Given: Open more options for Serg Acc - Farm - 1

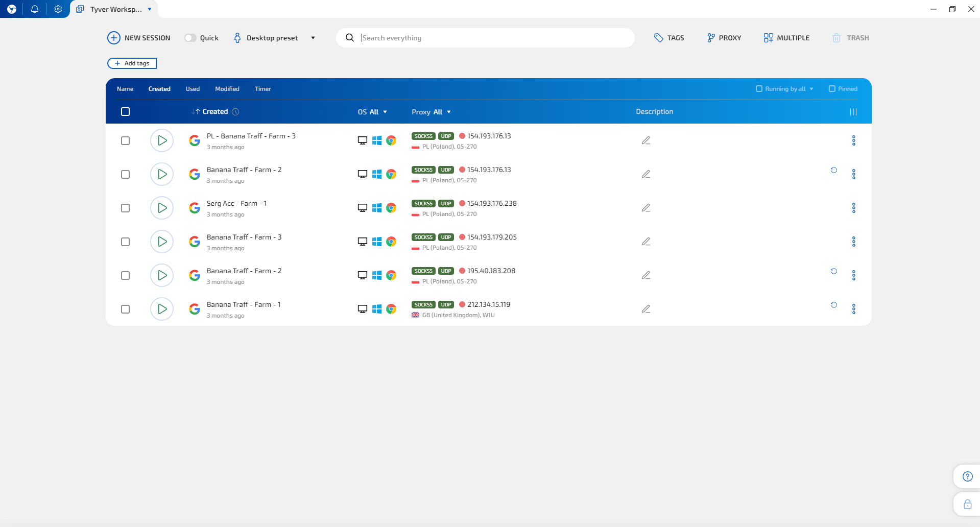Looking at the screenshot, I should click(854, 208).
